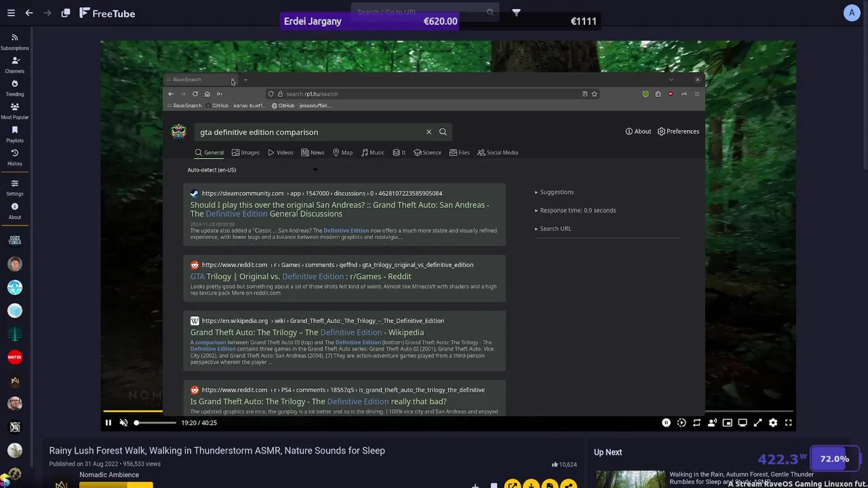Open the Auto-detect (en-US) language dropdown
This screenshot has height=488, width=868.
pos(252,170)
